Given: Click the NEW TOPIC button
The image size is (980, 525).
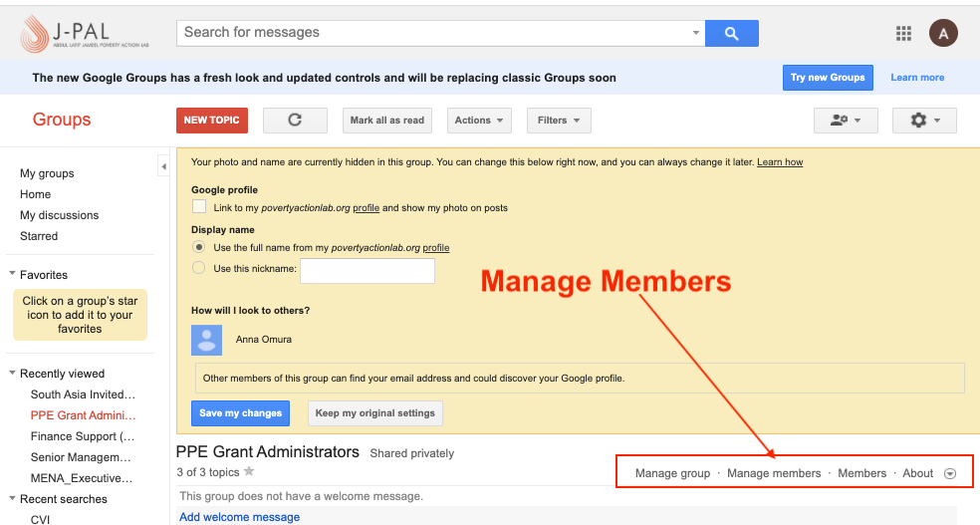Looking at the screenshot, I should click(x=212, y=120).
